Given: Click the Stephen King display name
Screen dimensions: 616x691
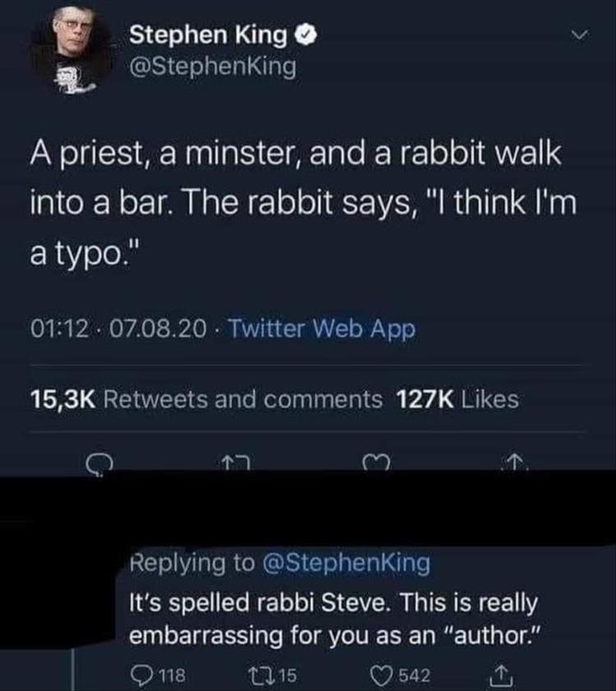Looking at the screenshot, I should (x=209, y=35).
